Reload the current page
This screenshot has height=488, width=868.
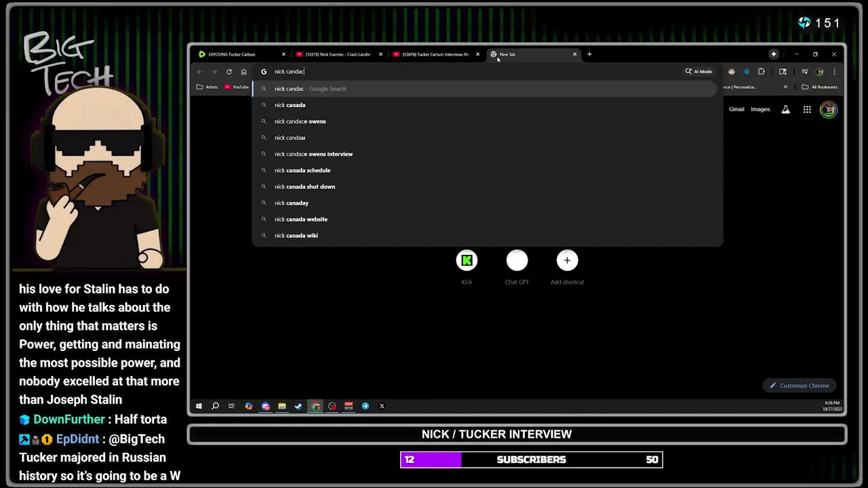[229, 72]
